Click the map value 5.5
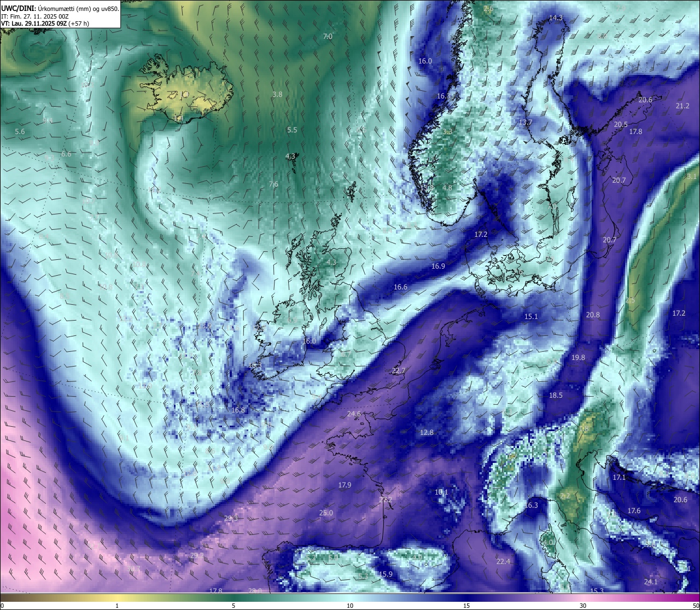The width and height of the screenshot is (700, 610). tap(292, 130)
